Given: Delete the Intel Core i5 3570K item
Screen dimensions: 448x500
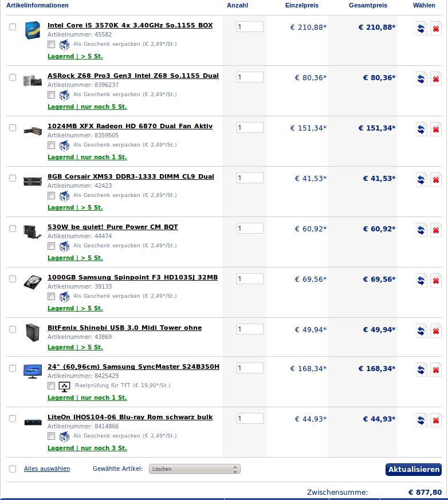Looking at the screenshot, I should pyautogui.click(x=435, y=29).
